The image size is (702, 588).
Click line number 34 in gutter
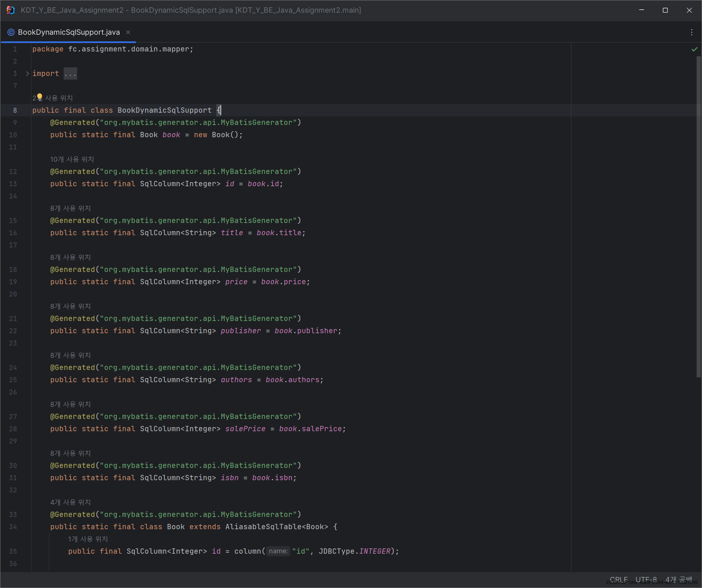click(x=13, y=527)
